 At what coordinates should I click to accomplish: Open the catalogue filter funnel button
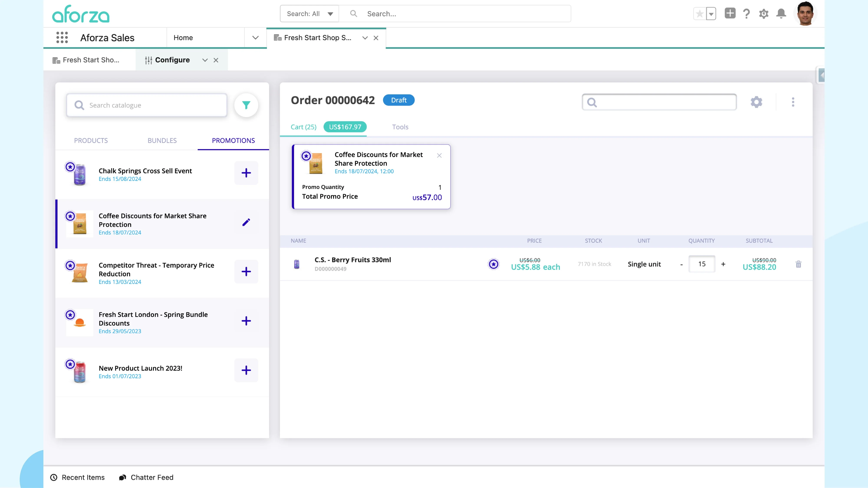pos(246,105)
